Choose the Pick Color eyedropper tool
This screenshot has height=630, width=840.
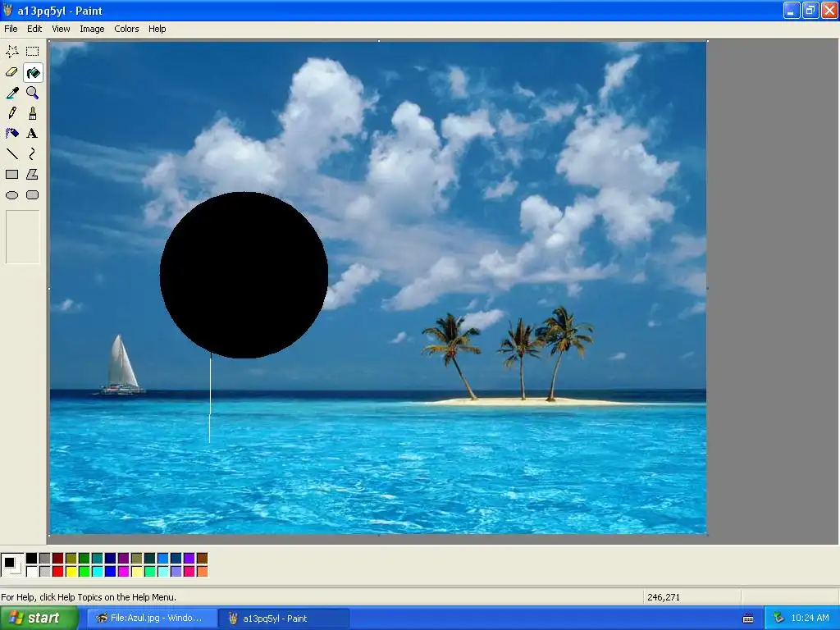click(x=11, y=93)
